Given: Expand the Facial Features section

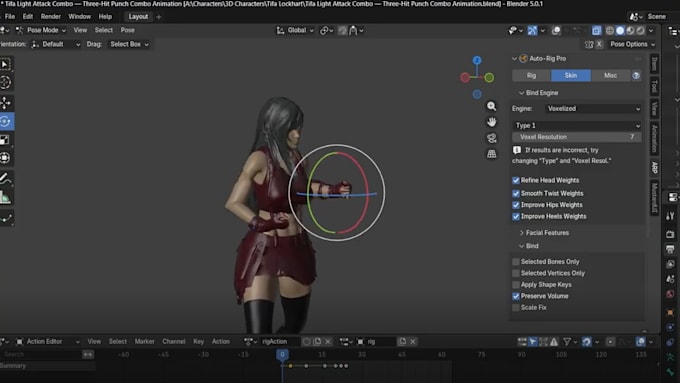Looking at the screenshot, I should [x=544, y=233].
